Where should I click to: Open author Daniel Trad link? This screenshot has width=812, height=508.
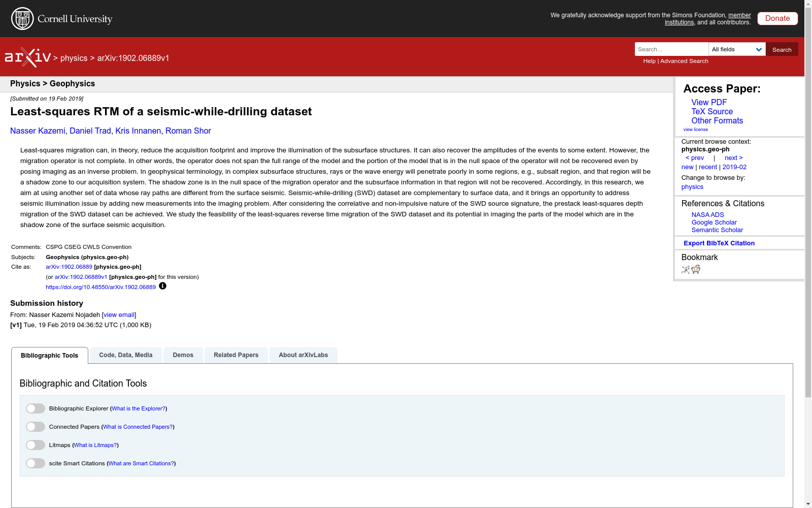tap(90, 131)
